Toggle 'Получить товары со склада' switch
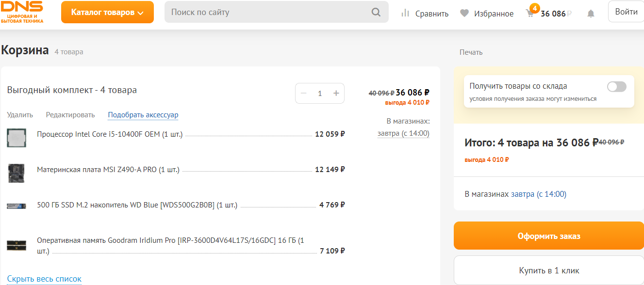The height and width of the screenshot is (285, 644). pyautogui.click(x=616, y=87)
